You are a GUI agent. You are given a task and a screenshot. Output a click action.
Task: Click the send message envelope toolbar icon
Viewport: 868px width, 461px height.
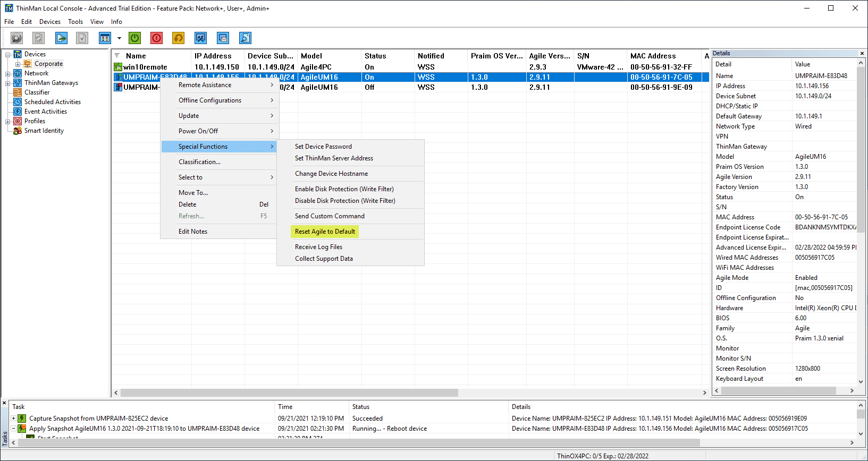[223, 38]
